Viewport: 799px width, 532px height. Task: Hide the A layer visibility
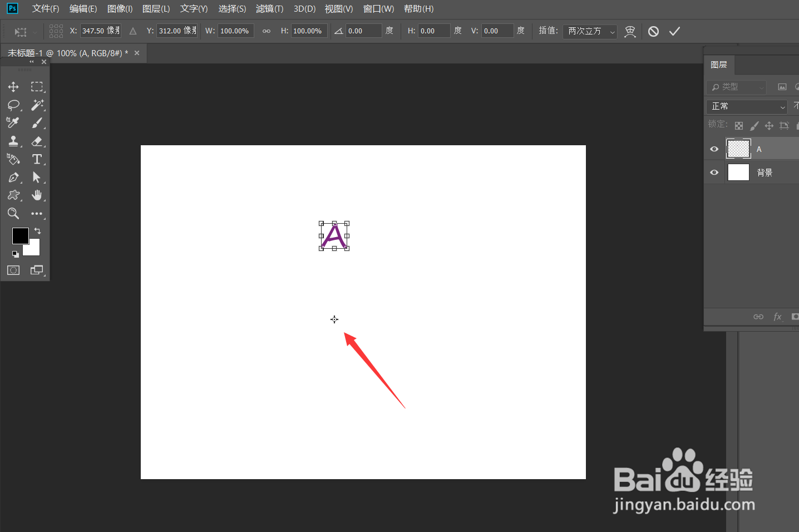click(x=714, y=149)
